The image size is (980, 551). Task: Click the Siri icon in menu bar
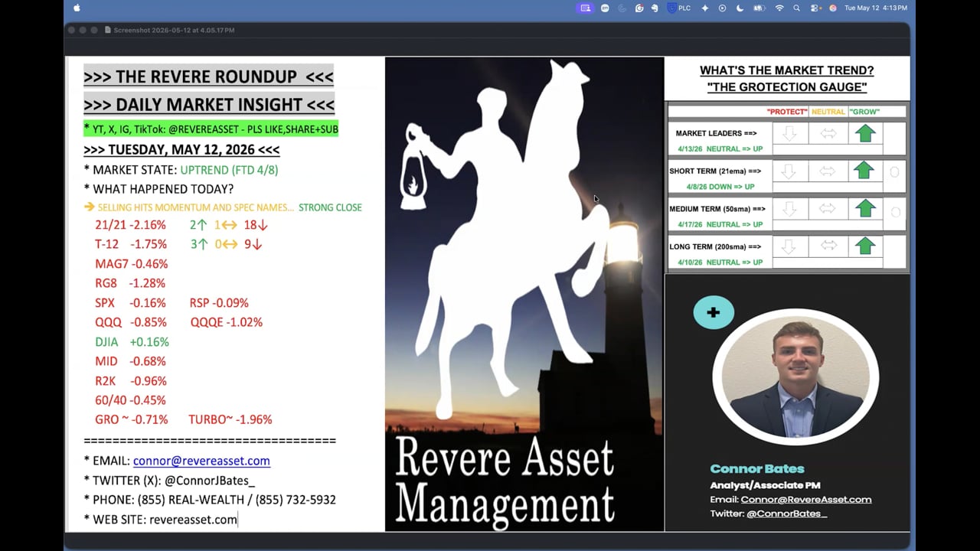(x=833, y=8)
